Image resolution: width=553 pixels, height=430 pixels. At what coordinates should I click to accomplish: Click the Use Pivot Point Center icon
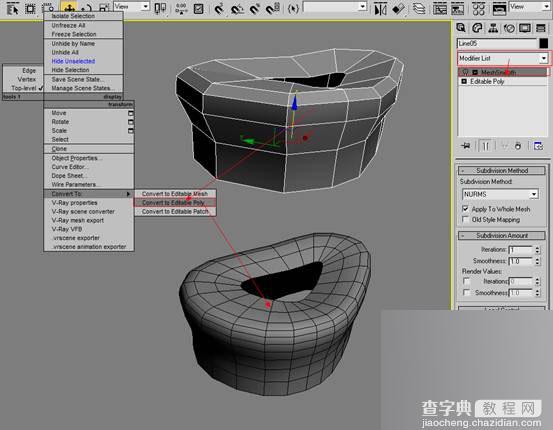(160, 8)
